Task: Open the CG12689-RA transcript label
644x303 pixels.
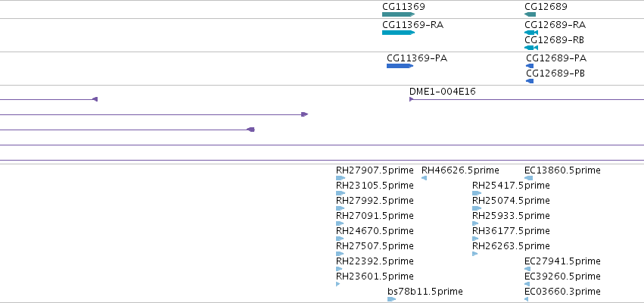Action: (x=555, y=25)
